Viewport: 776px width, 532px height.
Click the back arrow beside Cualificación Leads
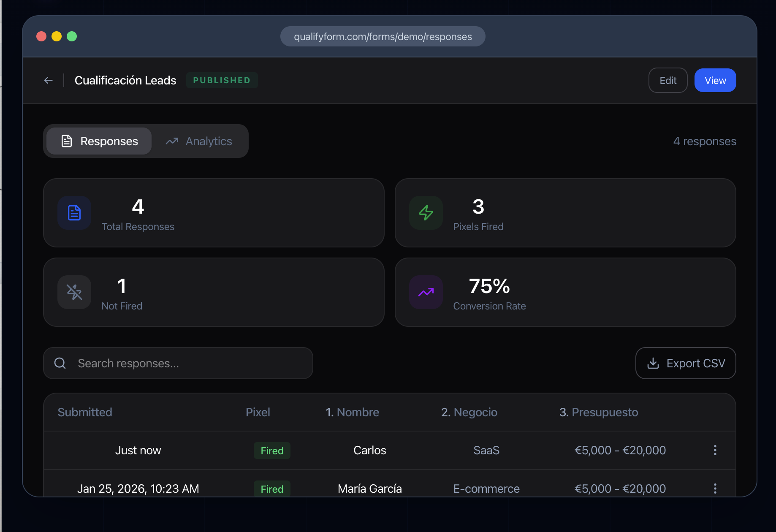pos(48,80)
